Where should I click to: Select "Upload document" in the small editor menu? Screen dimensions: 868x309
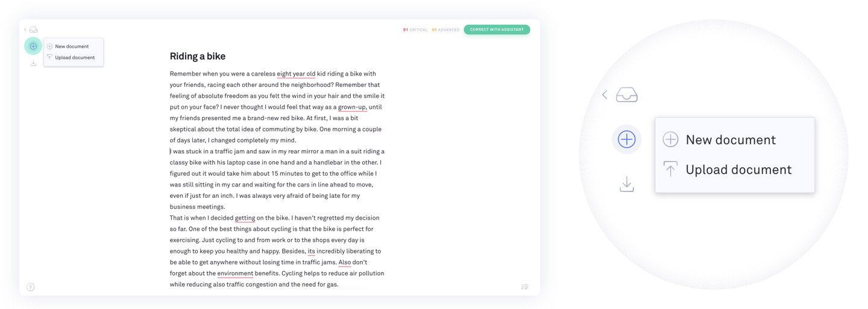pyautogui.click(x=74, y=58)
